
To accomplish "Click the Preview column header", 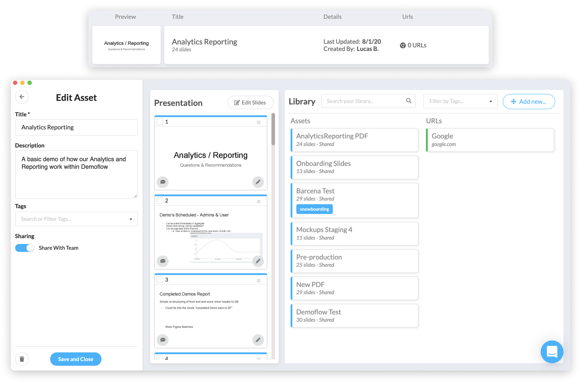I will pos(125,17).
